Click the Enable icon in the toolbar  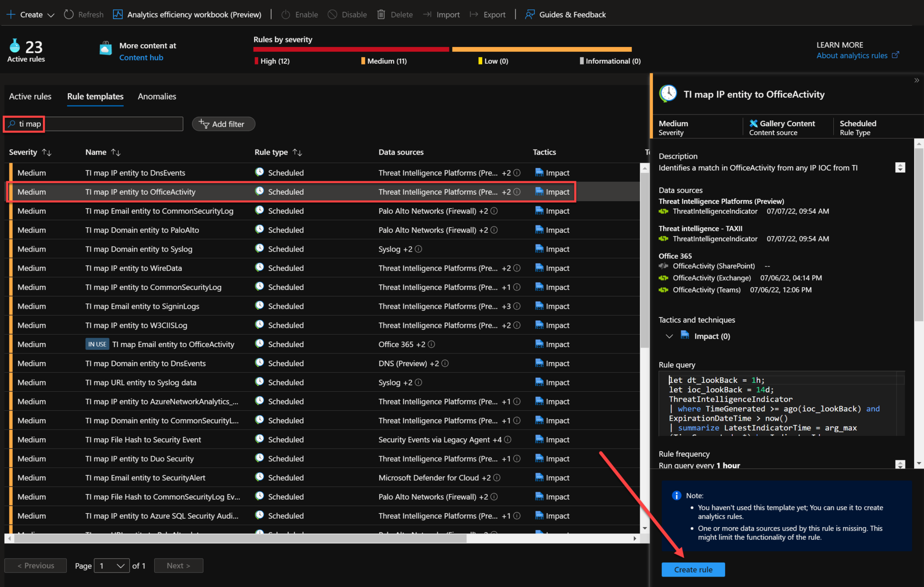(x=285, y=14)
